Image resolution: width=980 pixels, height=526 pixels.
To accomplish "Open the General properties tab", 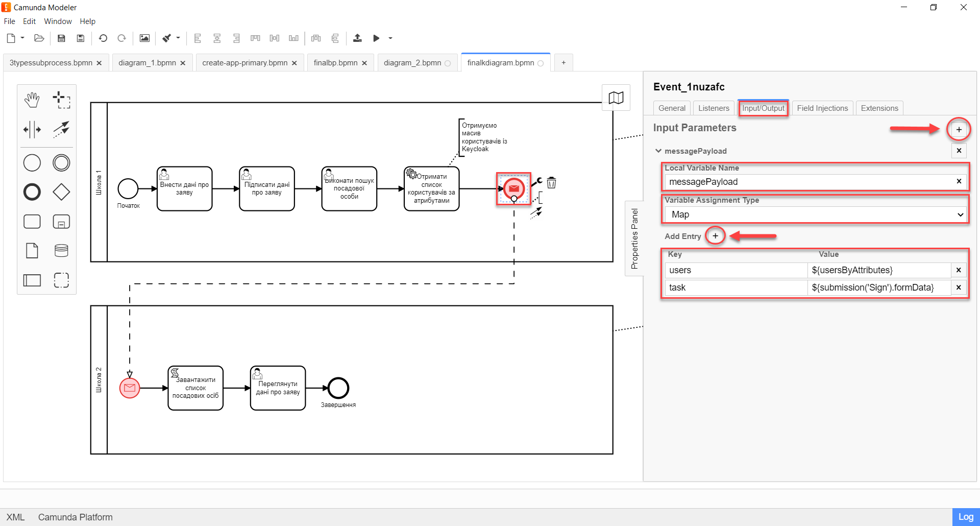I will coord(672,108).
